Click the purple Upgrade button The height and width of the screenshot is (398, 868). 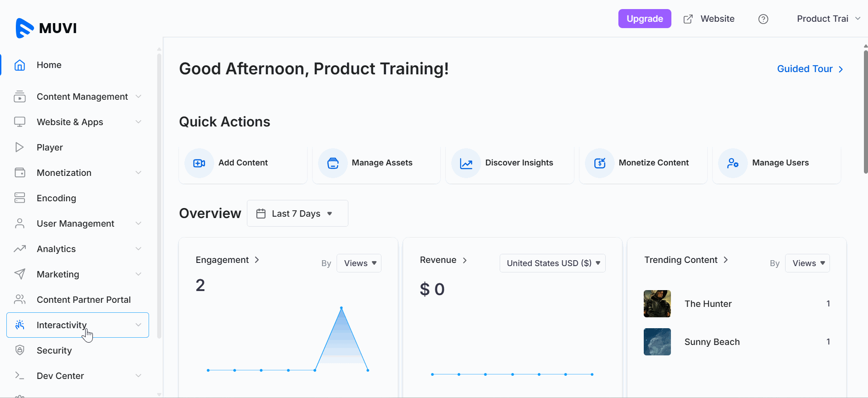tap(644, 19)
